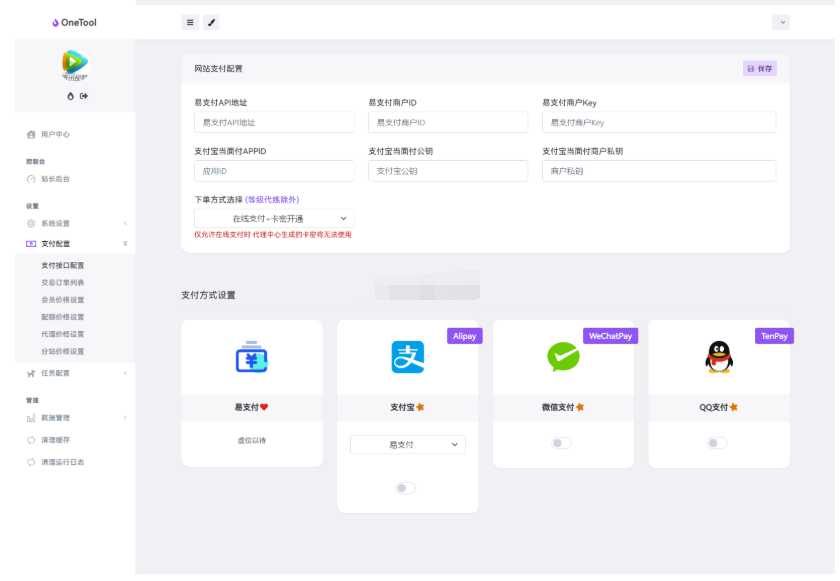Image resolution: width=840 pixels, height=581 pixels.
Task: Click the 保存 save button
Action: click(760, 68)
